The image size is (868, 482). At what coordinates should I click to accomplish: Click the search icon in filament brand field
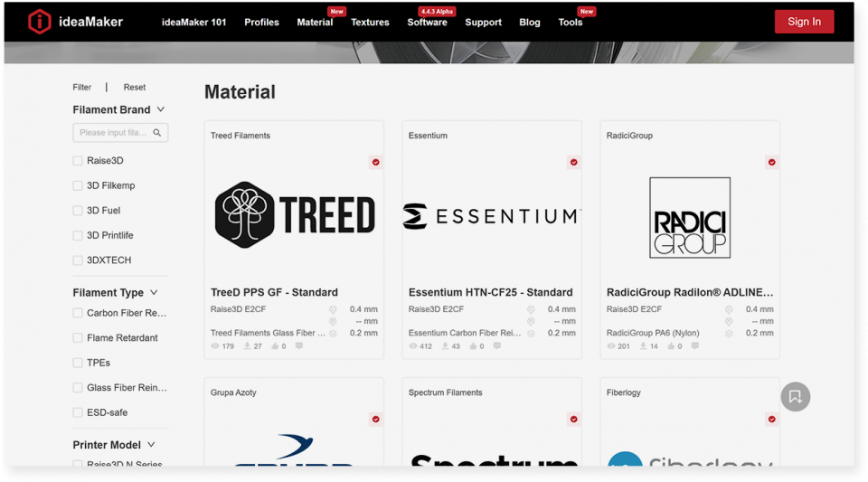pyautogui.click(x=157, y=133)
